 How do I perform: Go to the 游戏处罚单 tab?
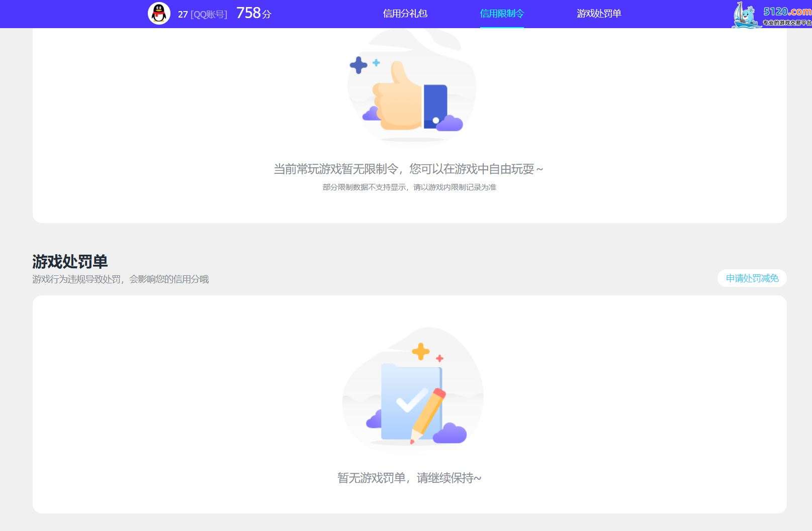point(599,14)
